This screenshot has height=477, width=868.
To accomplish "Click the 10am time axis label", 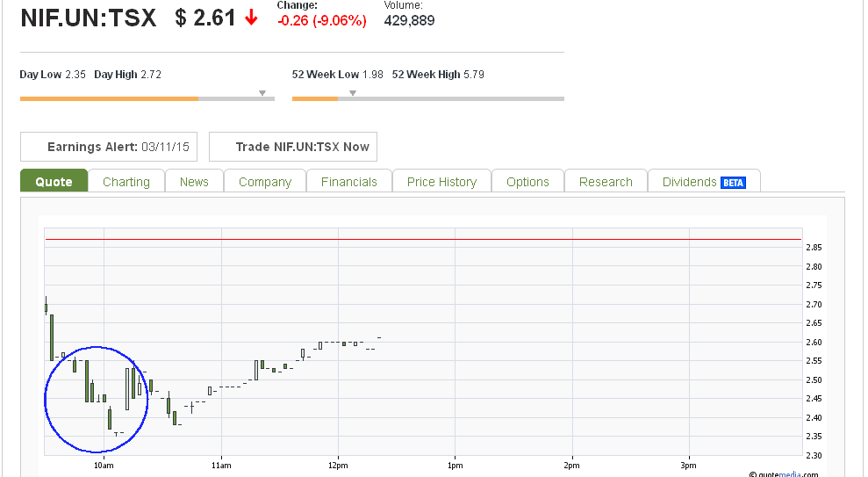I will pos(104,466).
